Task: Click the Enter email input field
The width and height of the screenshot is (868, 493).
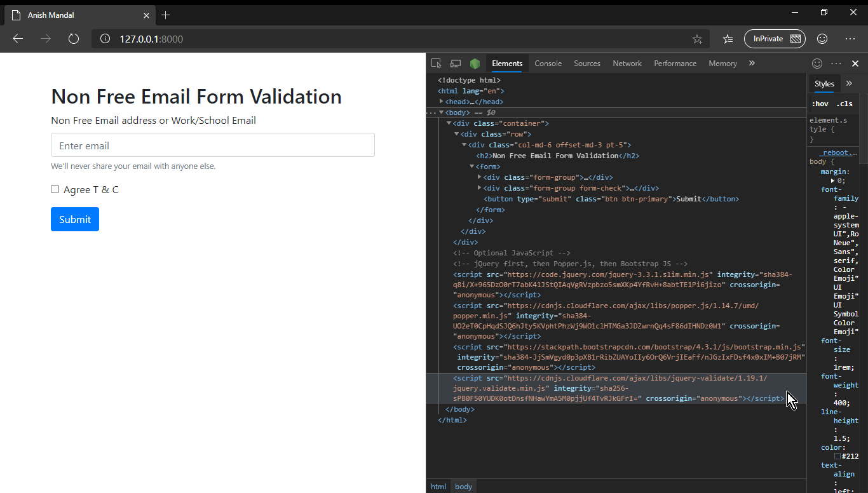Action: click(x=212, y=145)
